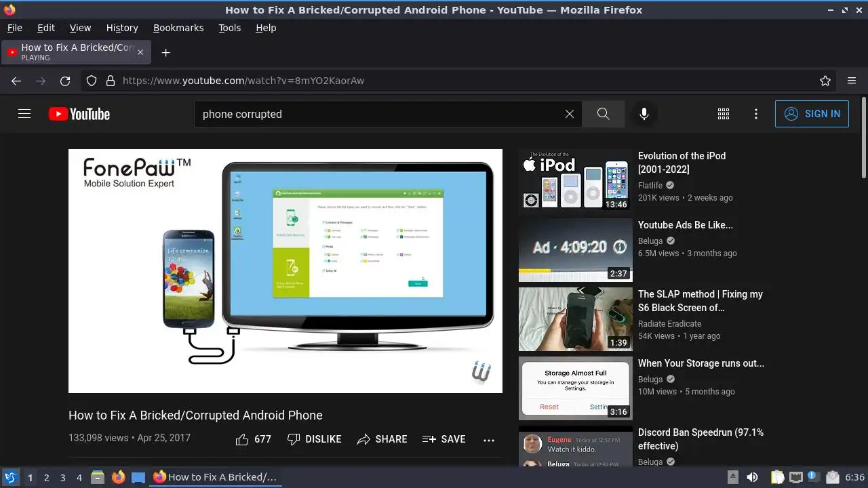
Task: Click the DISLIKE button
Action: [x=314, y=439]
